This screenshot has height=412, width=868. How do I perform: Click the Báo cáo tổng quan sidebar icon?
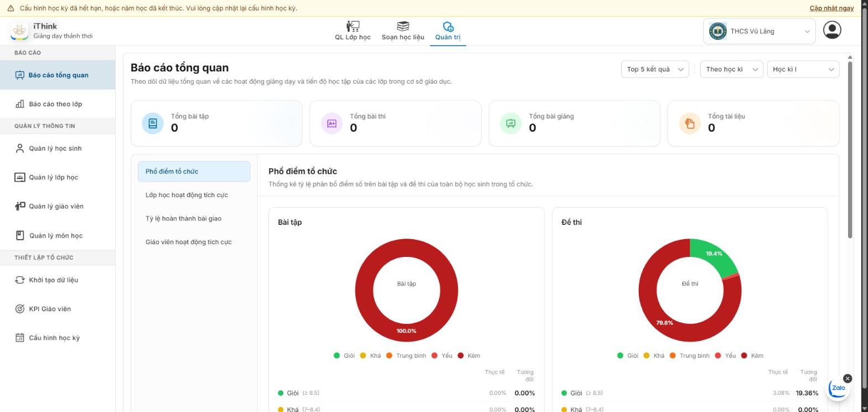pos(20,75)
